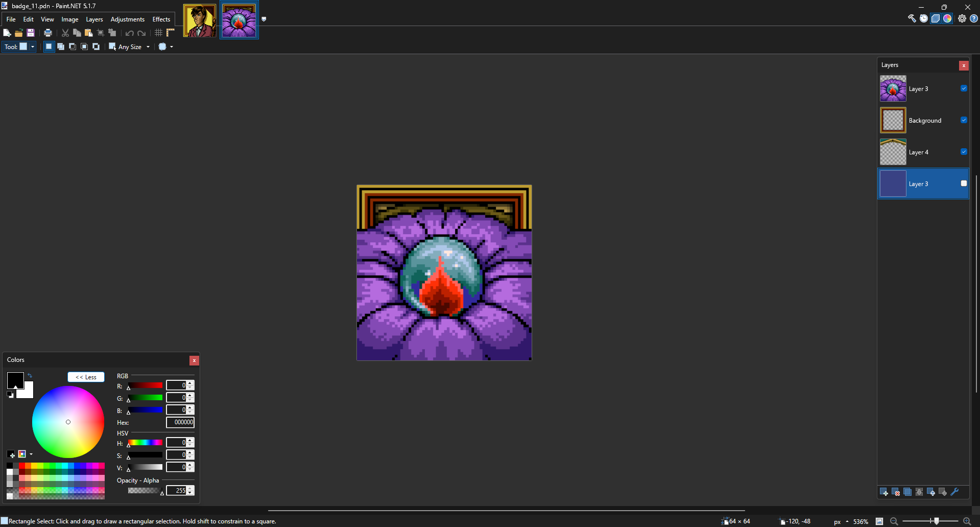This screenshot has width=980, height=527.
Task: Click the Cut scissors icon
Action: pos(65,33)
